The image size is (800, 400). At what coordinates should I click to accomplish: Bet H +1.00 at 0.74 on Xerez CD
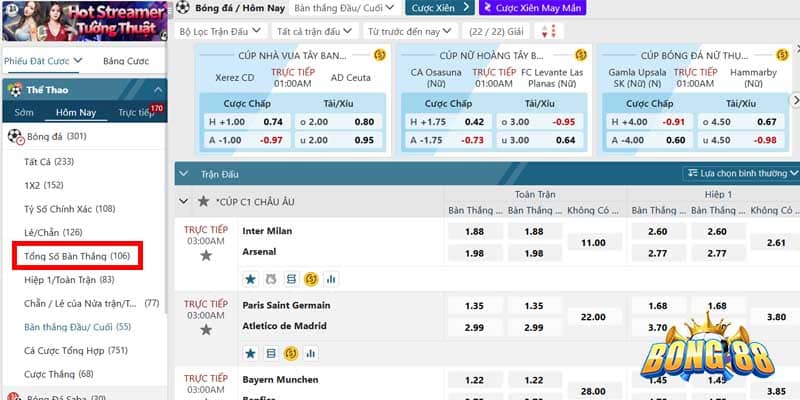click(247, 122)
